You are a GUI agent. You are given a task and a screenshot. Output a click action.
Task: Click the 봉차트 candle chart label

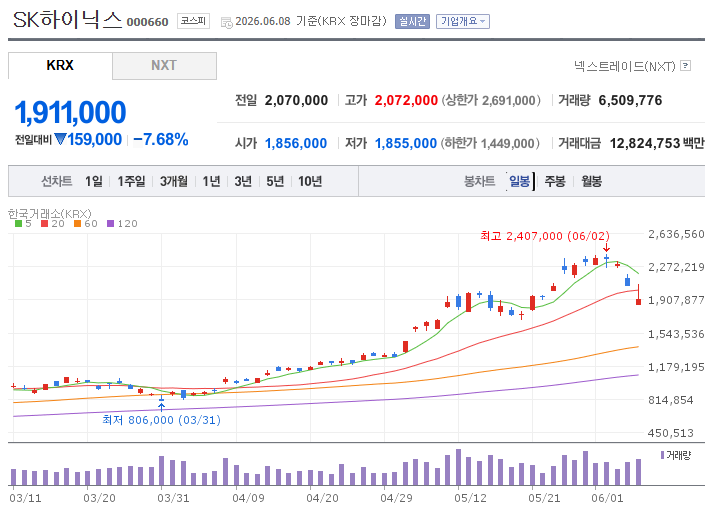pos(479,181)
